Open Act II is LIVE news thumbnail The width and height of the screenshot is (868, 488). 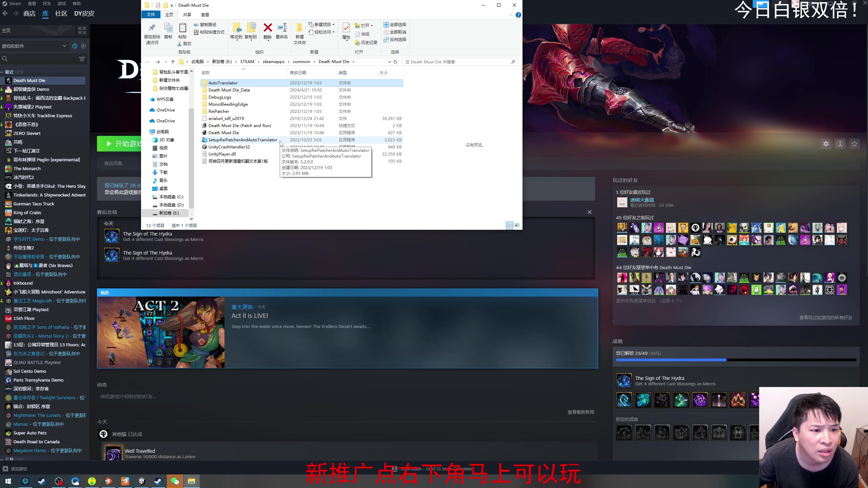point(161,332)
